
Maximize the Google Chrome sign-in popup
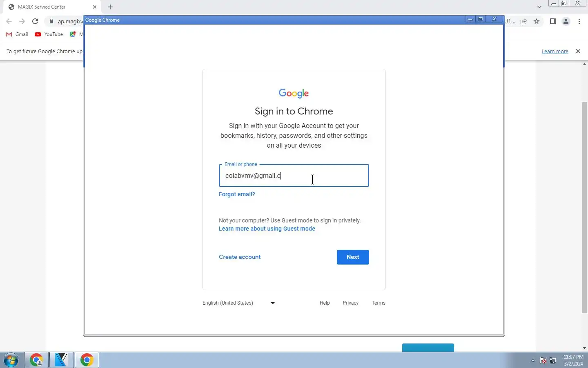click(x=481, y=19)
